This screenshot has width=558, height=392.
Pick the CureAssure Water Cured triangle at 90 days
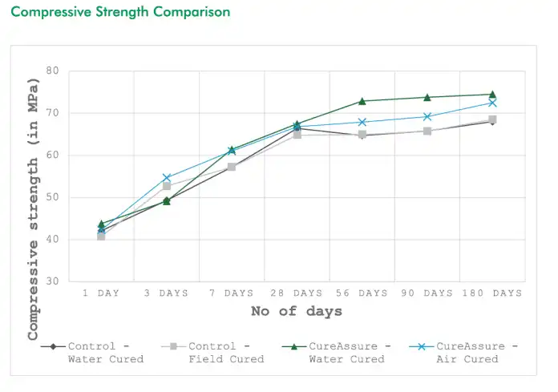(427, 97)
